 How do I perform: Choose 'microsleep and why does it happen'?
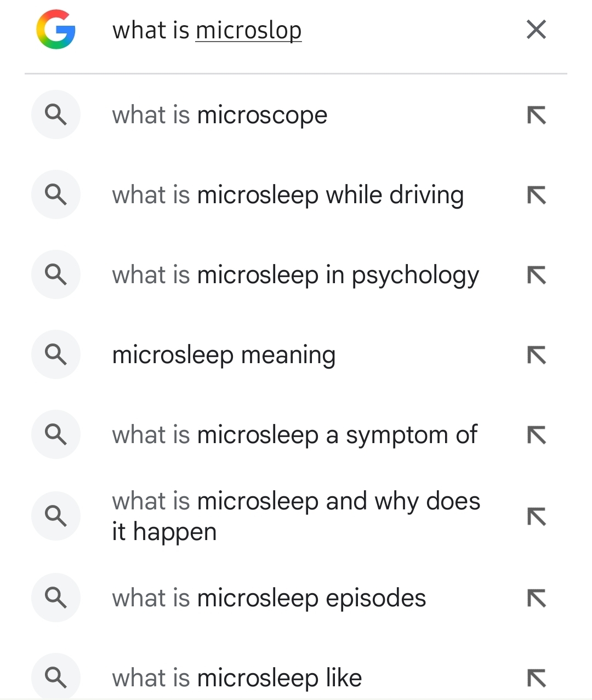(295, 516)
